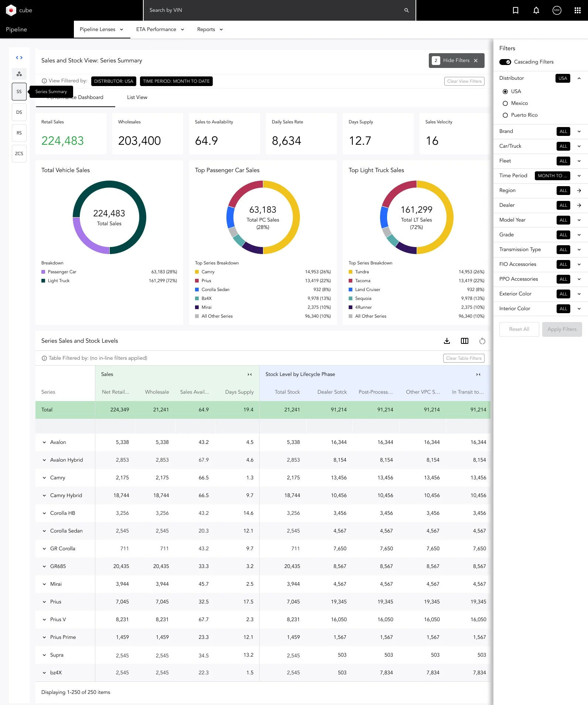The height and width of the screenshot is (705, 588).
Task: Open the Reports menu
Action: (x=210, y=30)
